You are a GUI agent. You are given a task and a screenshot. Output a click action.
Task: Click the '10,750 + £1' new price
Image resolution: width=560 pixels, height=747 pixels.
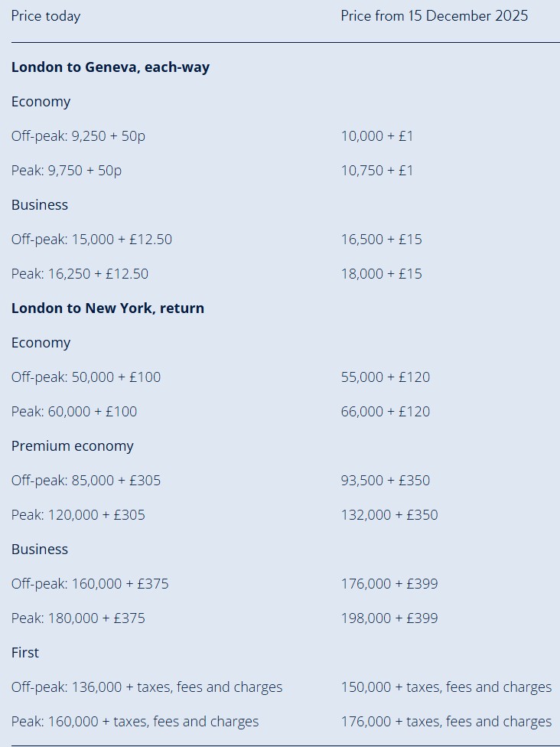(x=377, y=171)
